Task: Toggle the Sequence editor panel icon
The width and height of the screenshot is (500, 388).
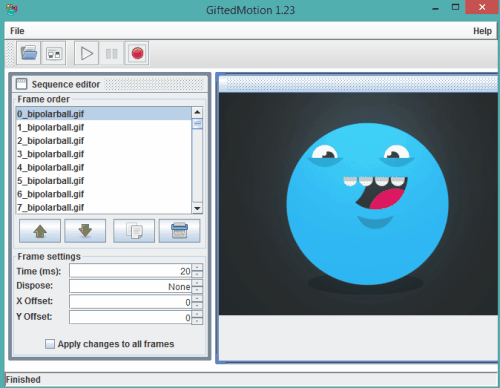Action: [x=22, y=84]
